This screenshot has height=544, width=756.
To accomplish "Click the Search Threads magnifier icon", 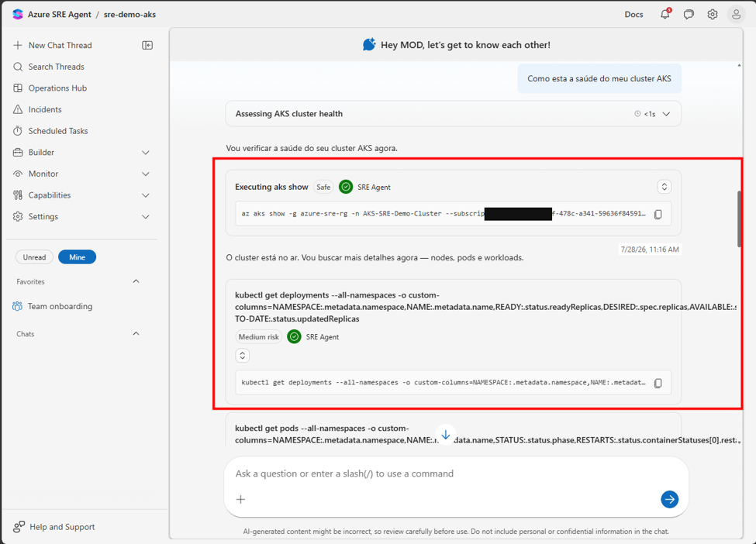I will click(x=18, y=67).
